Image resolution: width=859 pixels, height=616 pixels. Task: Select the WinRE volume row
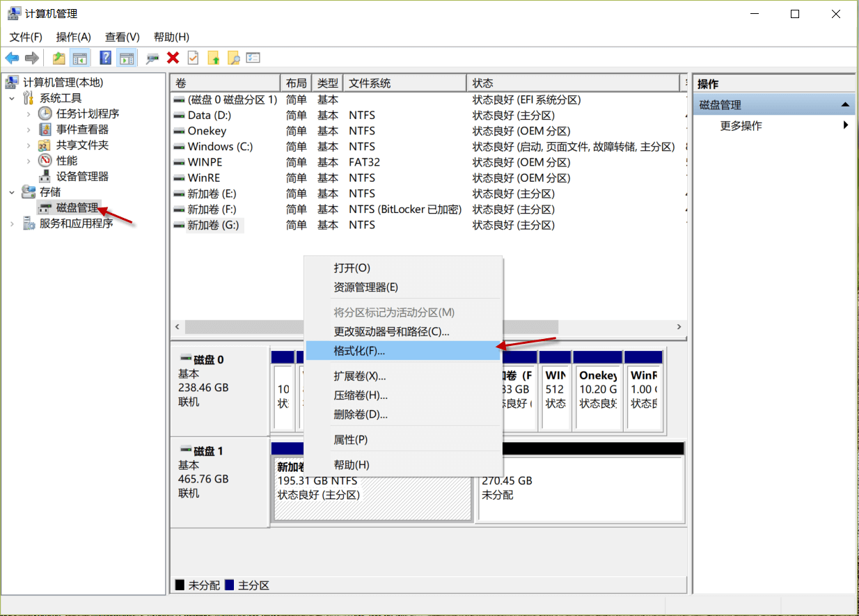427,177
